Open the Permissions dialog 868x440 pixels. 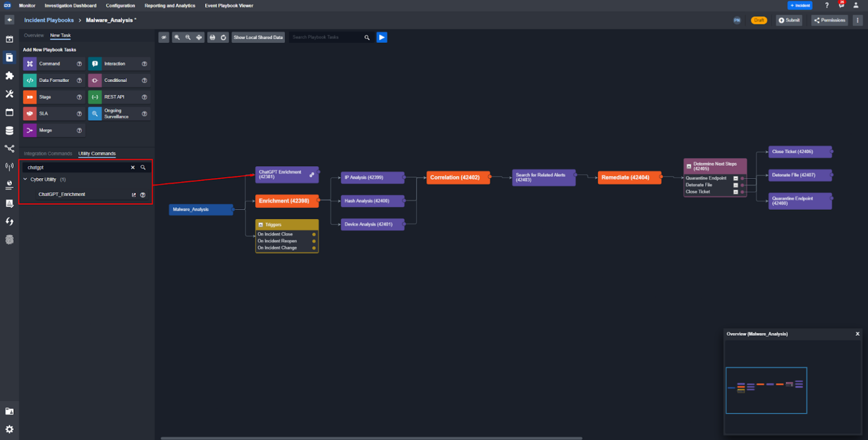coord(830,20)
